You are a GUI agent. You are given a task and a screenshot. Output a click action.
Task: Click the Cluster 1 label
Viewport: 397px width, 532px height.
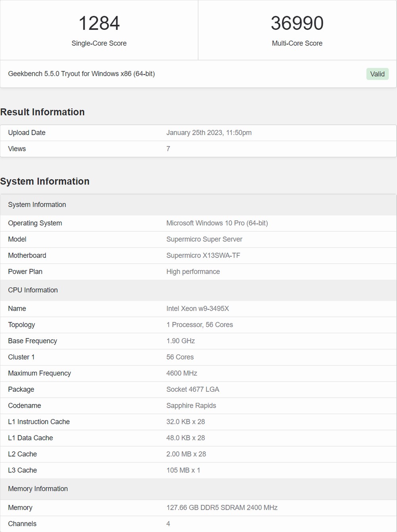(x=21, y=357)
